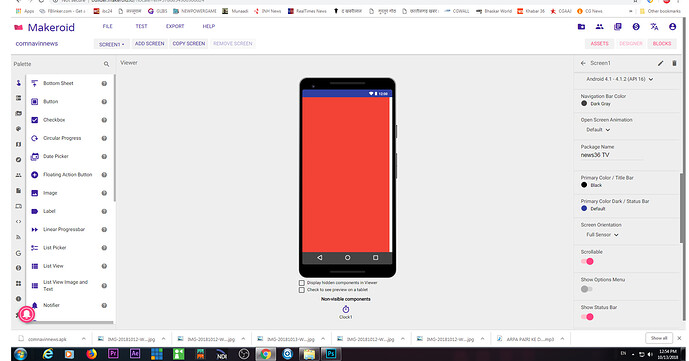The image size is (689, 361).
Task: Open help for List Picker component
Action: pos(104,248)
